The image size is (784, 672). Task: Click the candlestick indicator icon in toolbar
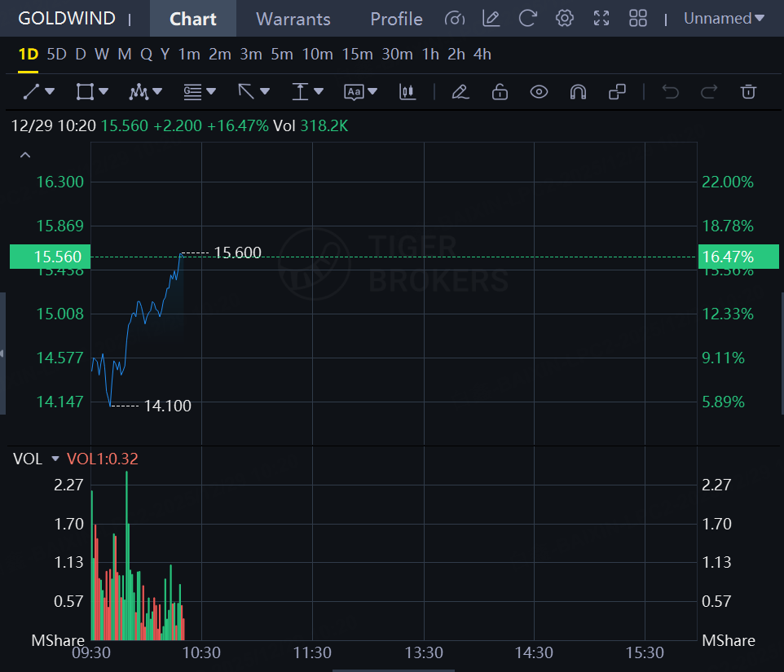[407, 92]
